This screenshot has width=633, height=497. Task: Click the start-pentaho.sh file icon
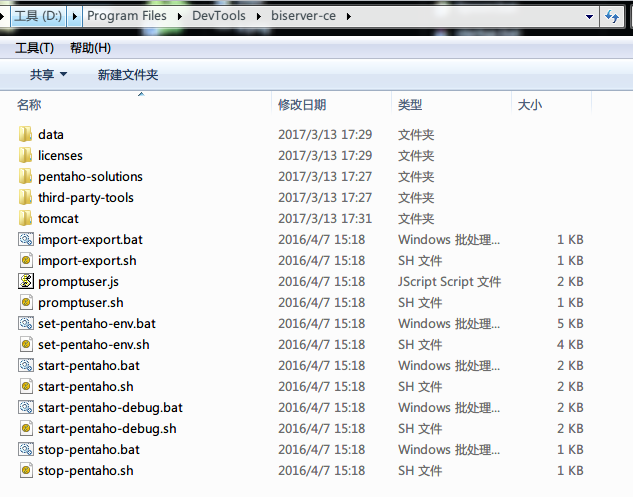(26, 386)
